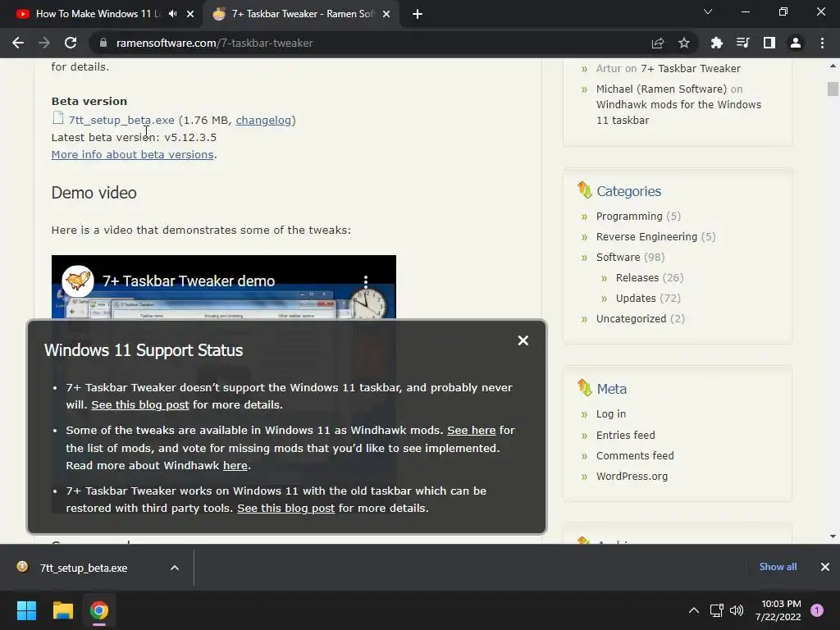Click the demo video channel avatar
This screenshot has width=840, height=630.
point(78,281)
